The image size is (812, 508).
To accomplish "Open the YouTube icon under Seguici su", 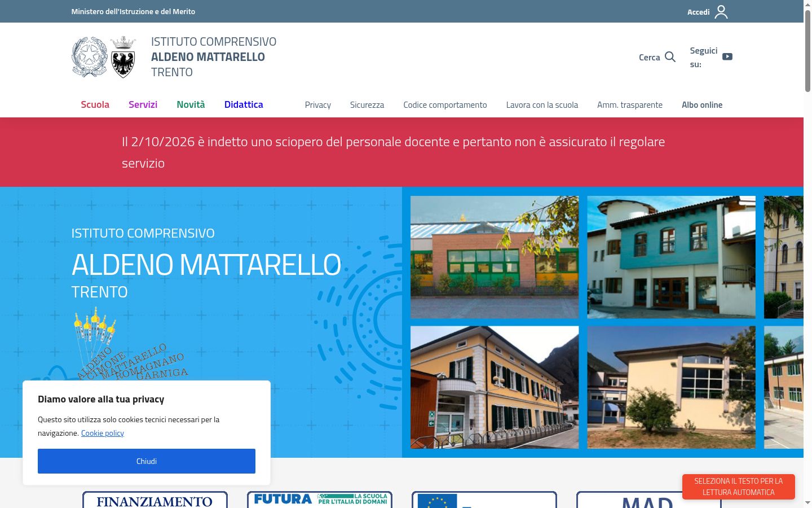I will coord(727,56).
